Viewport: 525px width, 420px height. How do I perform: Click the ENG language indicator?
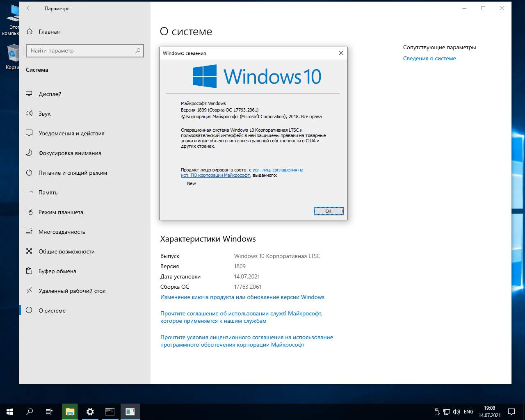468,411
